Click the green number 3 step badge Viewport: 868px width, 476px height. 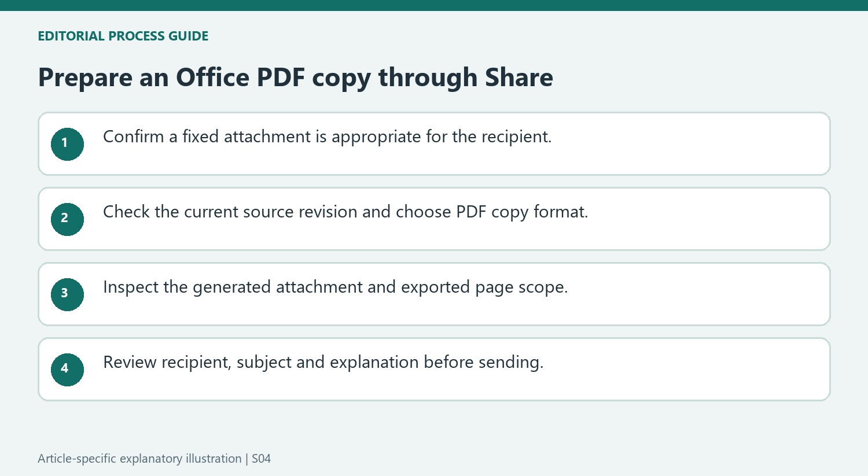(x=67, y=294)
